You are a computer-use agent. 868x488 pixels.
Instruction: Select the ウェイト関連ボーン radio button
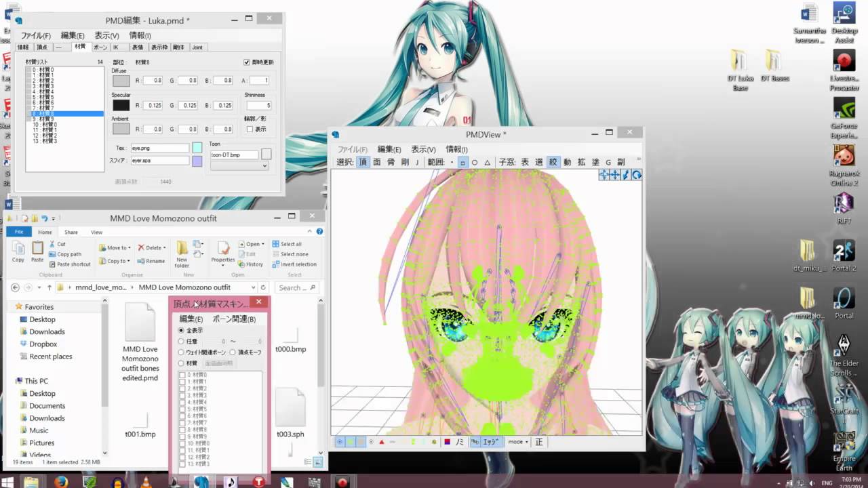click(x=181, y=352)
